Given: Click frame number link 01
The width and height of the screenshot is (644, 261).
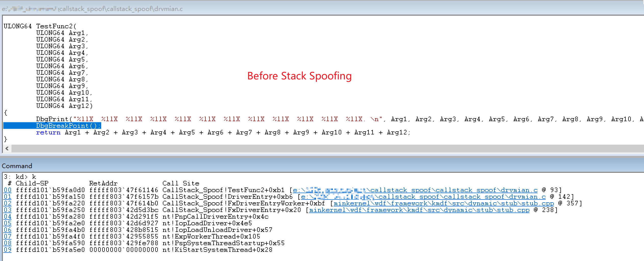Looking at the screenshot, I should [x=8, y=197].
